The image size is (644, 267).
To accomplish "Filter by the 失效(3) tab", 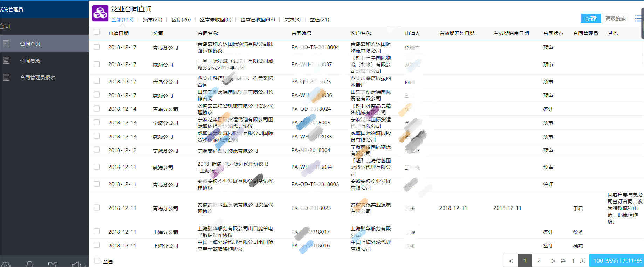I will click(292, 20).
